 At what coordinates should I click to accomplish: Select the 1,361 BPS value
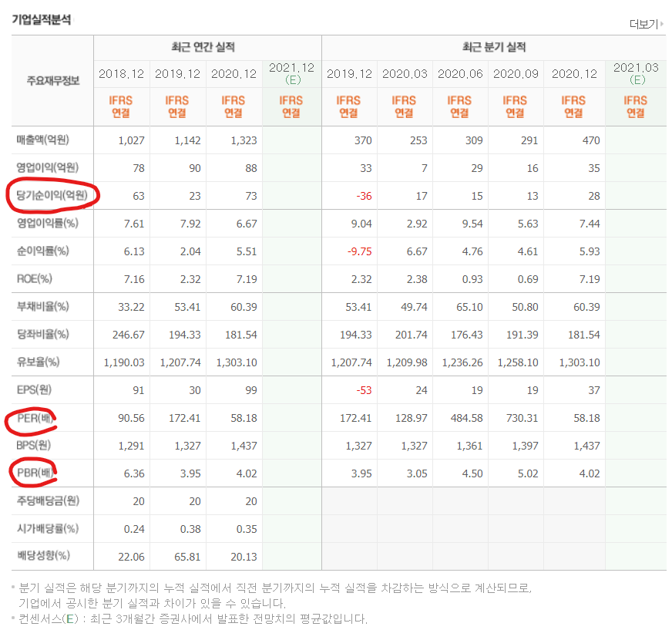pos(470,446)
